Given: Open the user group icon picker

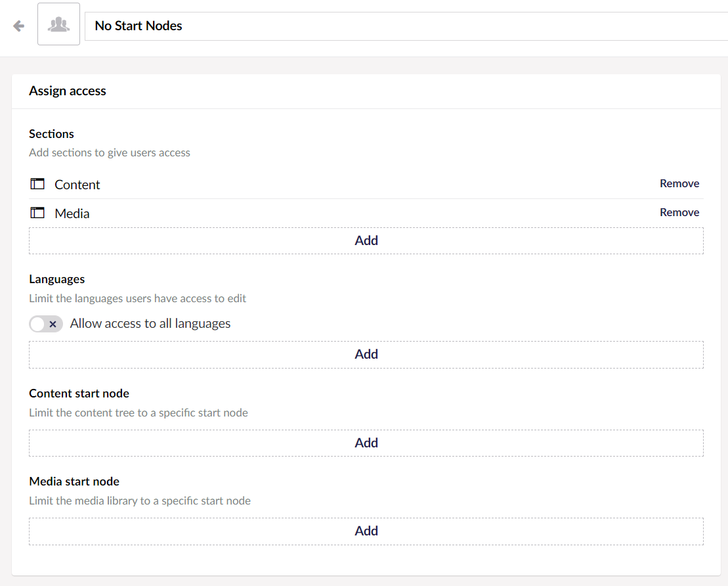Looking at the screenshot, I should point(58,24).
